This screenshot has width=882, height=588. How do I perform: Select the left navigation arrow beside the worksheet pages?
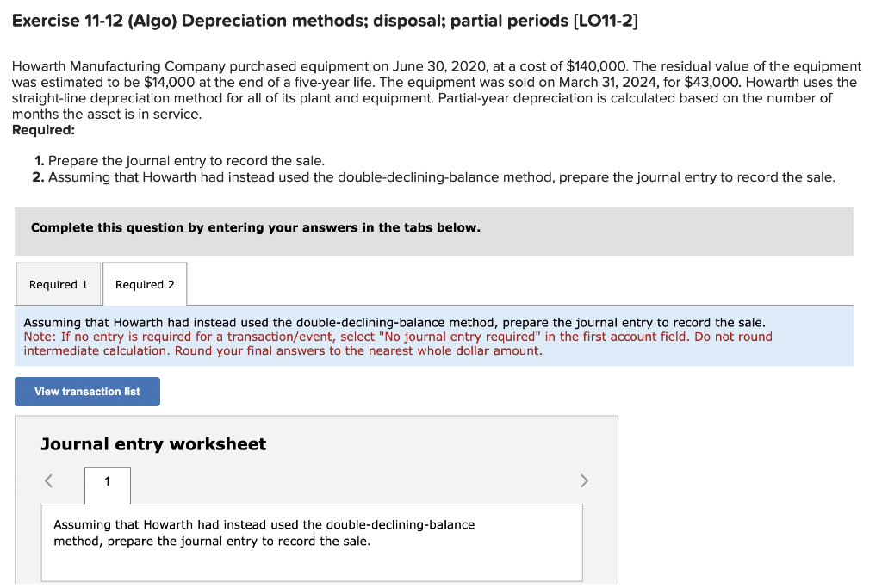pos(48,480)
